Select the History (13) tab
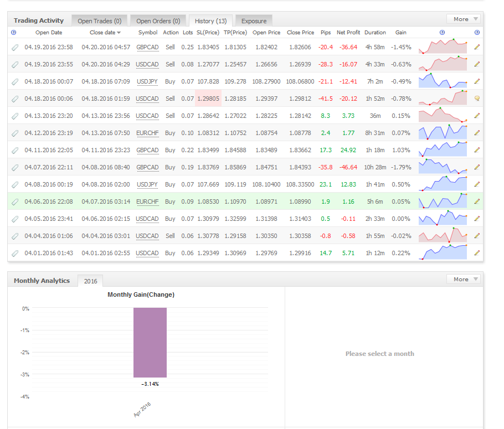Screen dimensions: 504x429 [210, 21]
